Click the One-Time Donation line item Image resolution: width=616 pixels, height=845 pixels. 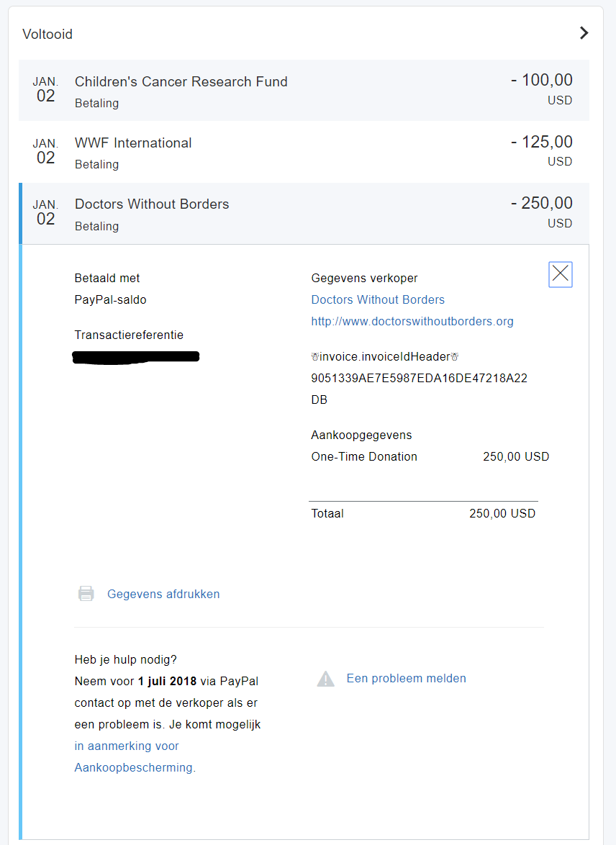(430, 456)
